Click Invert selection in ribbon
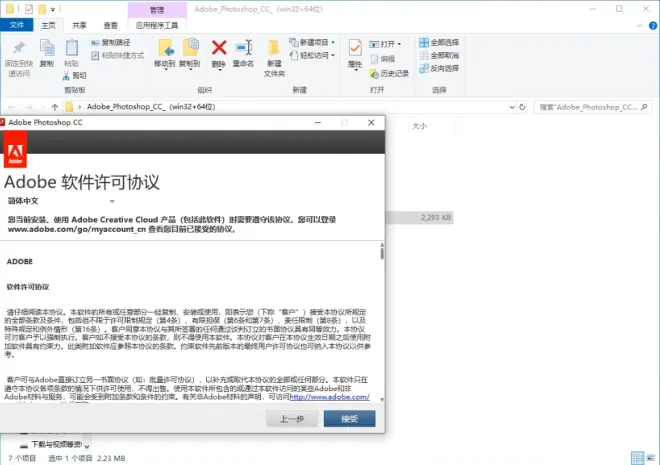 [x=439, y=68]
